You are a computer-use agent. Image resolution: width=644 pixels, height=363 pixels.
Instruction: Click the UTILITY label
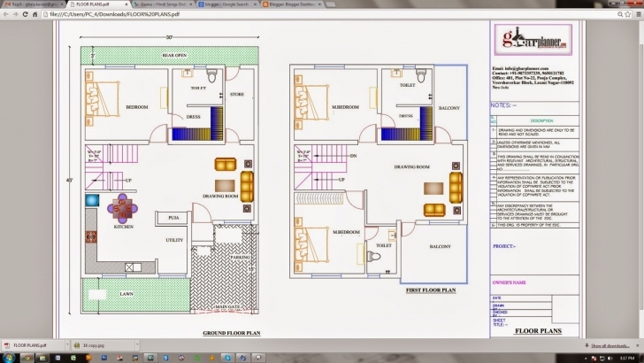[174, 240]
